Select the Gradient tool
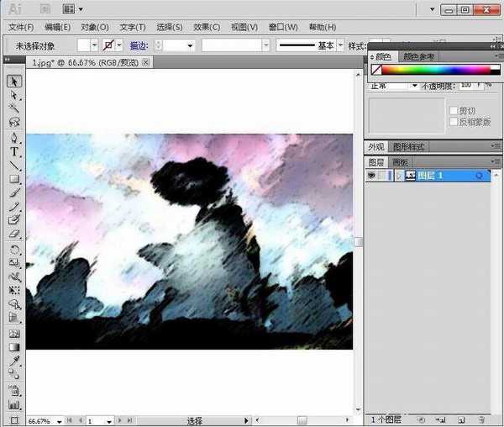The height and width of the screenshot is (427, 504). (14, 346)
